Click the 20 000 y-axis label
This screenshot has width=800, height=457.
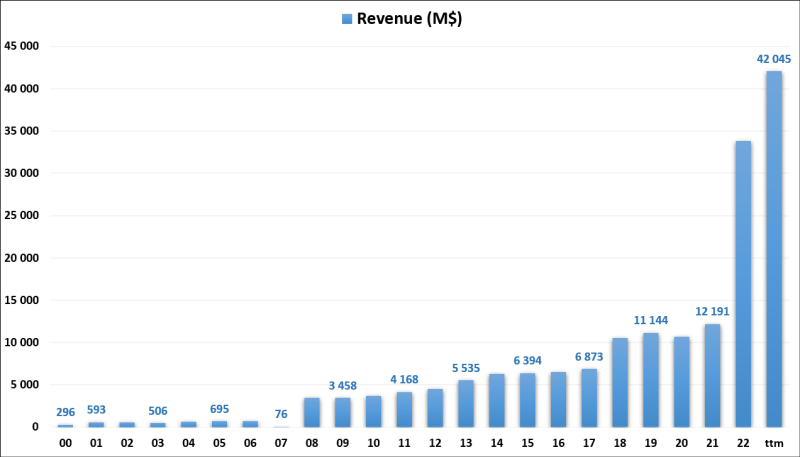click(21, 258)
